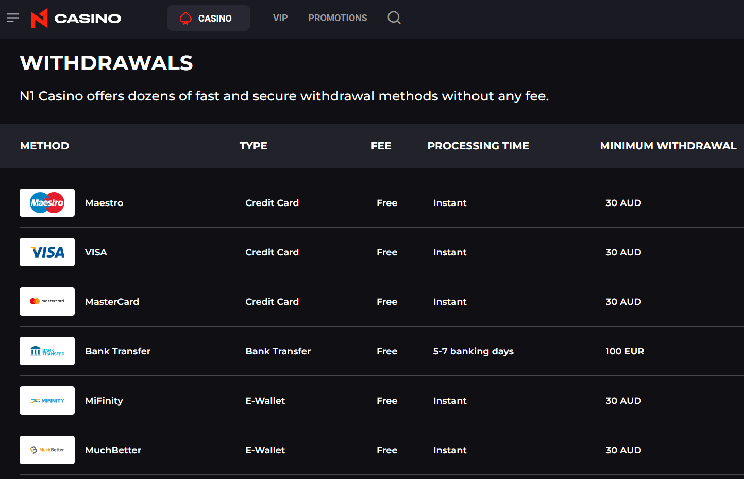The image size is (744, 479).
Task: Open the search magnifier icon
Action: point(394,18)
